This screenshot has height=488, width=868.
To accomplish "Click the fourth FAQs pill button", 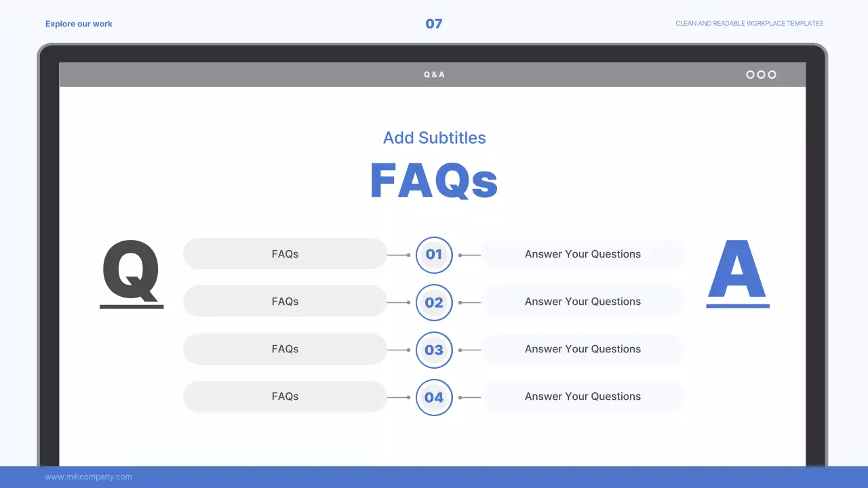I will (285, 396).
